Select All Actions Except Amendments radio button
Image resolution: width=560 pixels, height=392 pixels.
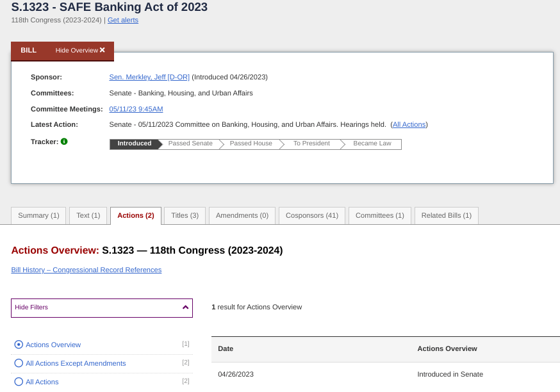pyautogui.click(x=19, y=363)
